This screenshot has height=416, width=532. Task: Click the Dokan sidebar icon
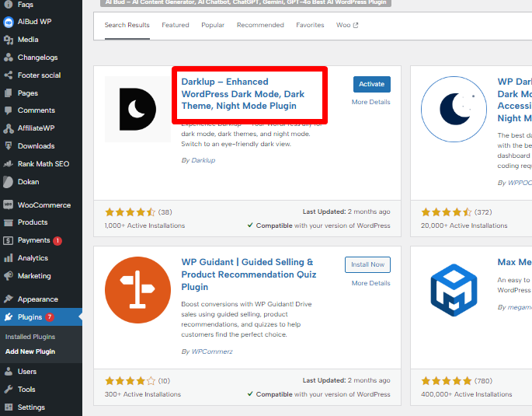pyautogui.click(x=8, y=182)
